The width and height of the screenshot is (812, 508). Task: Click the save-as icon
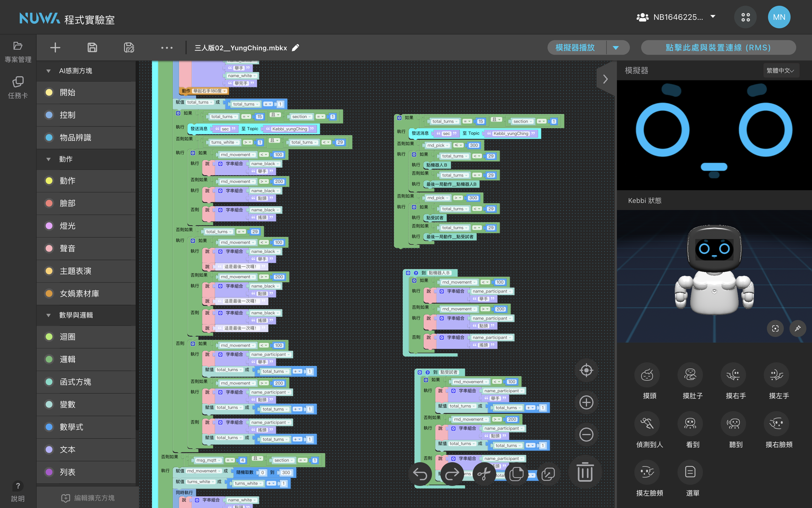tap(129, 48)
